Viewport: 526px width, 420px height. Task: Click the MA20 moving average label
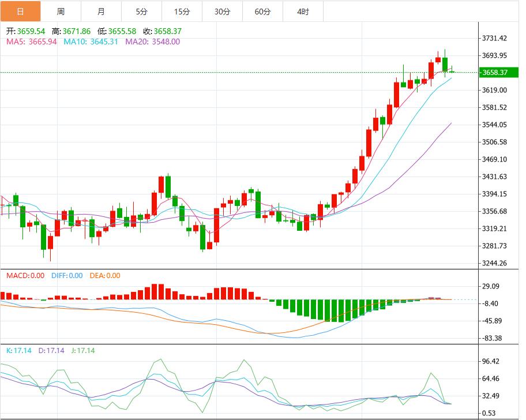(152, 42)
